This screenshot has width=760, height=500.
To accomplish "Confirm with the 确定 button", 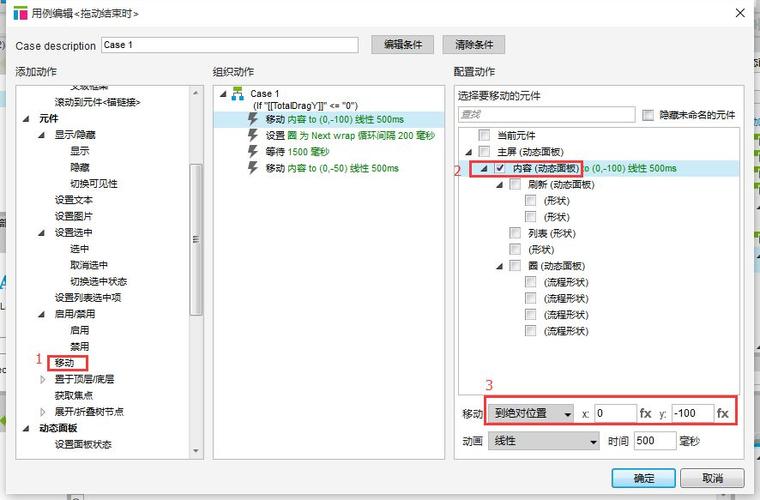I will click(643, 478).
